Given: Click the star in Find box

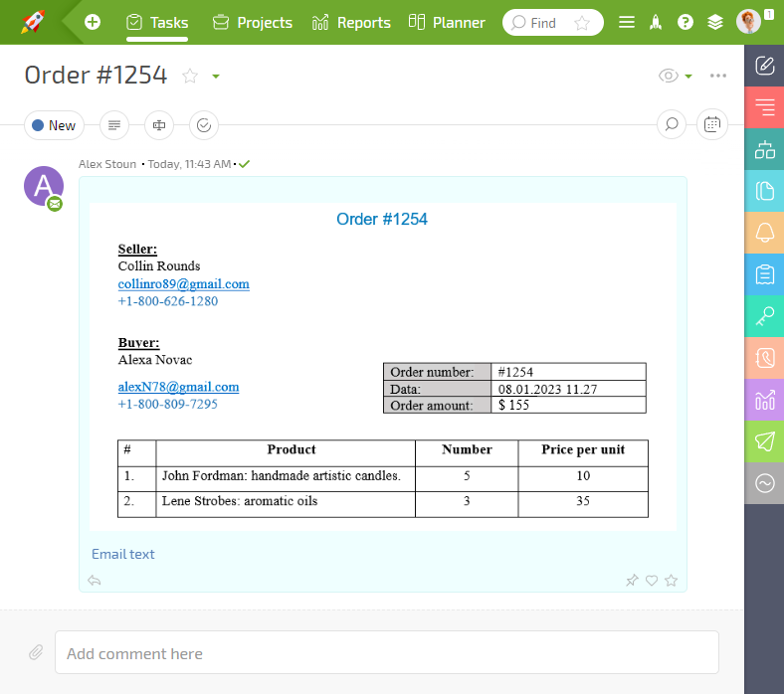Looking at the screenshot, I should pyautogui.click(x=581, y=23).
